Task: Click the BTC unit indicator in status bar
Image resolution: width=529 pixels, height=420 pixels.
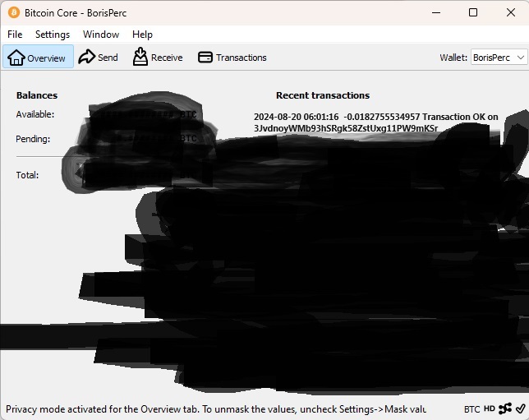Action: click(471, 409)
